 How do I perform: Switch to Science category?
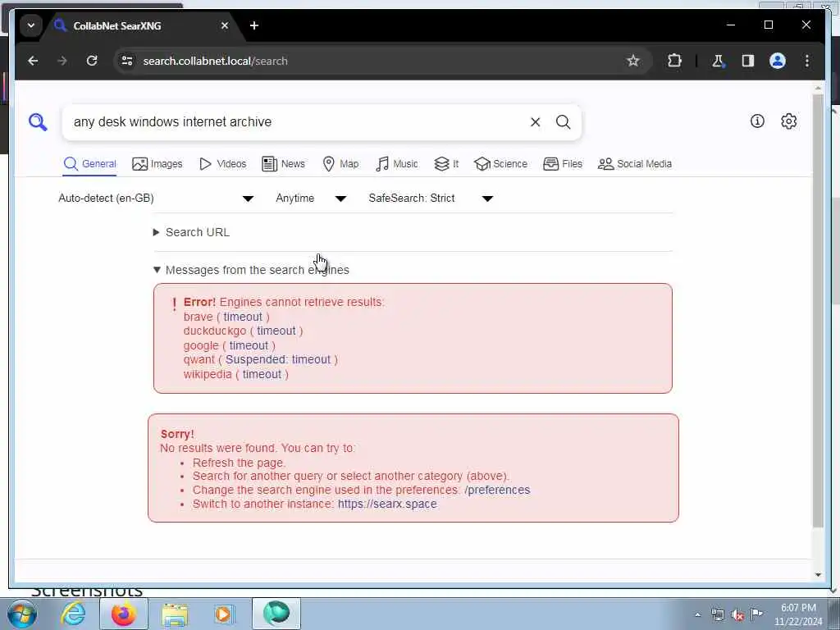(x=501, y=164)
